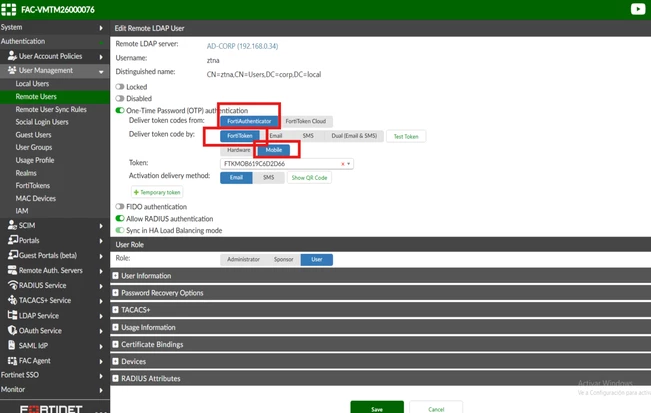Set role to Sponsor
Image resolution: width=651 pixels, height=413 pixels.
tap(284, 259)
